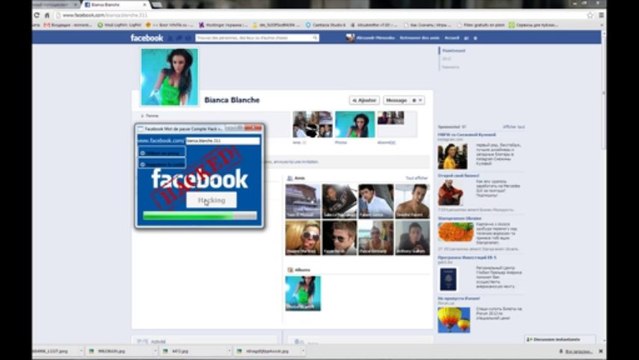The height and width of the screenshot is (360, 639).
Task: Select second radio option in hack tool
Action: [143, 164]
